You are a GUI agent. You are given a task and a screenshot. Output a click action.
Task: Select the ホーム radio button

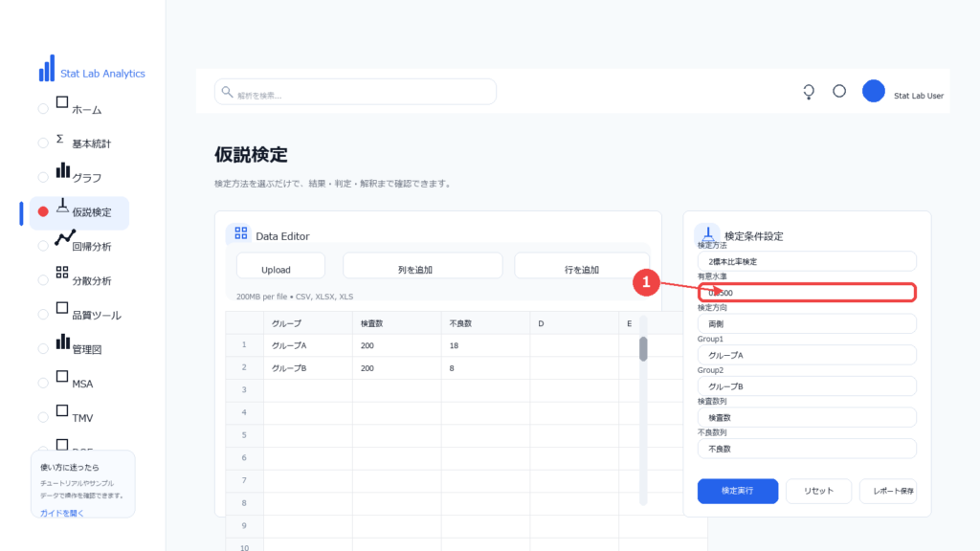click(x=43, y=109)
